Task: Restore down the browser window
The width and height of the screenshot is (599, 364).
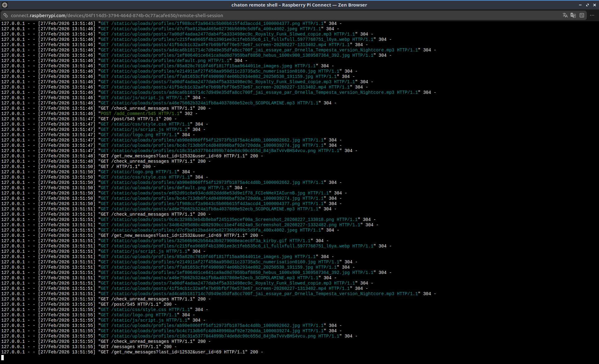Action: point(587,5)
